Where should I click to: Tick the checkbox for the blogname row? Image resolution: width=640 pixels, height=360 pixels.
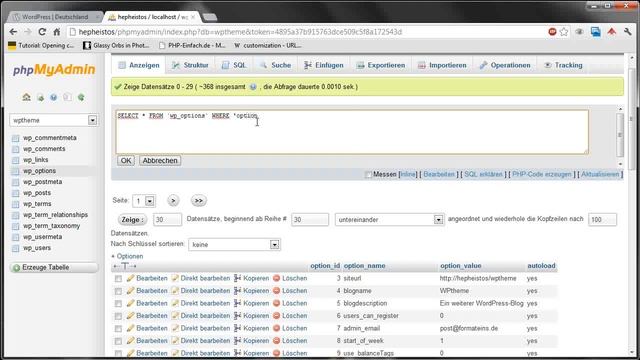click(118, 291)
